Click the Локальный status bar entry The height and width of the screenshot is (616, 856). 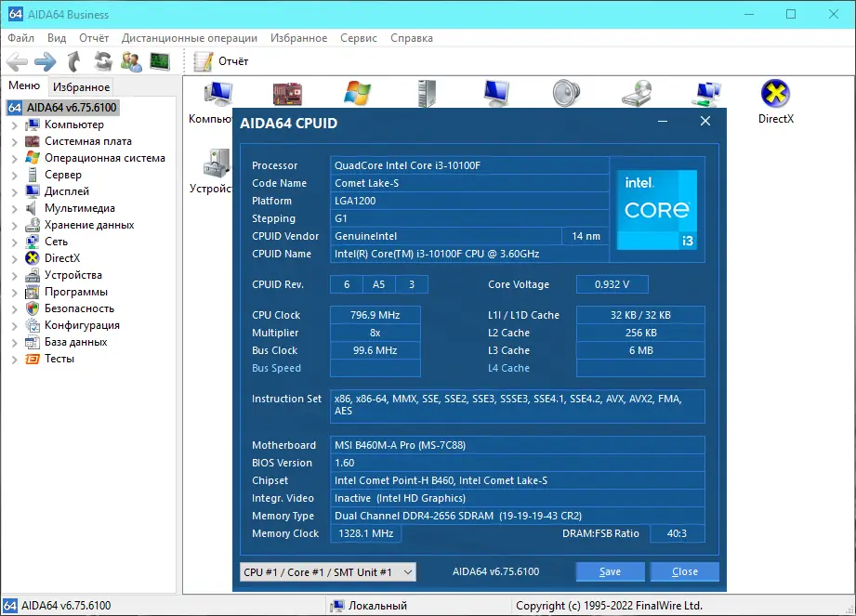tap(370, 606)
